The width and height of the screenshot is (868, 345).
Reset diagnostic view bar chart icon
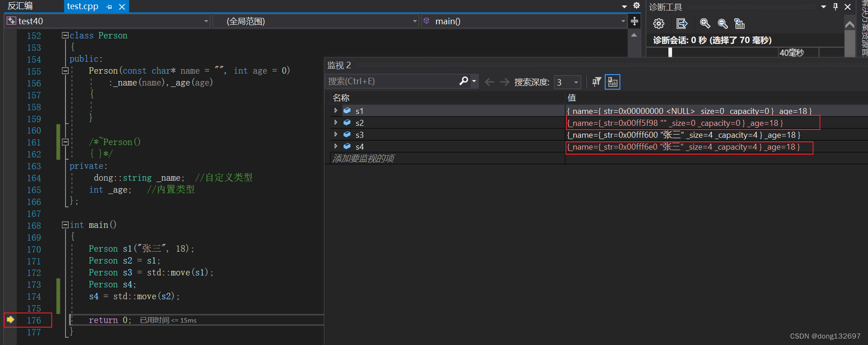739,24
